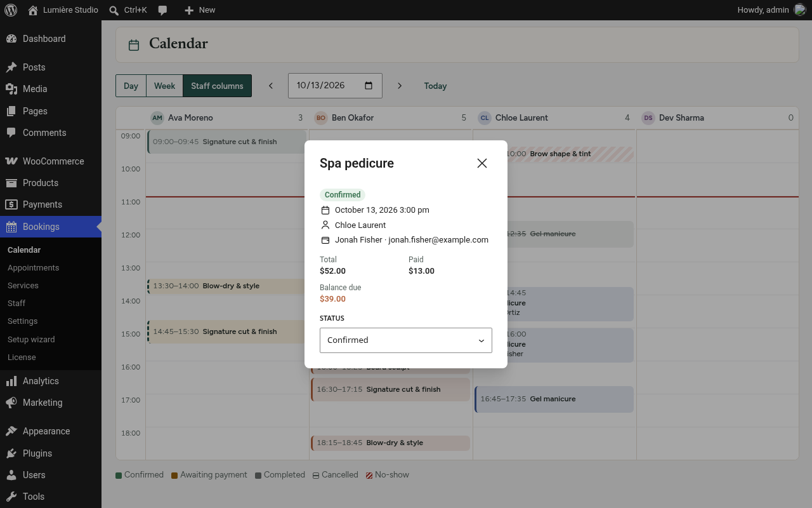
Task: Open Ava Moreno's 13:30–14:00 Blow-dry & style
Action: click(226, 286)
